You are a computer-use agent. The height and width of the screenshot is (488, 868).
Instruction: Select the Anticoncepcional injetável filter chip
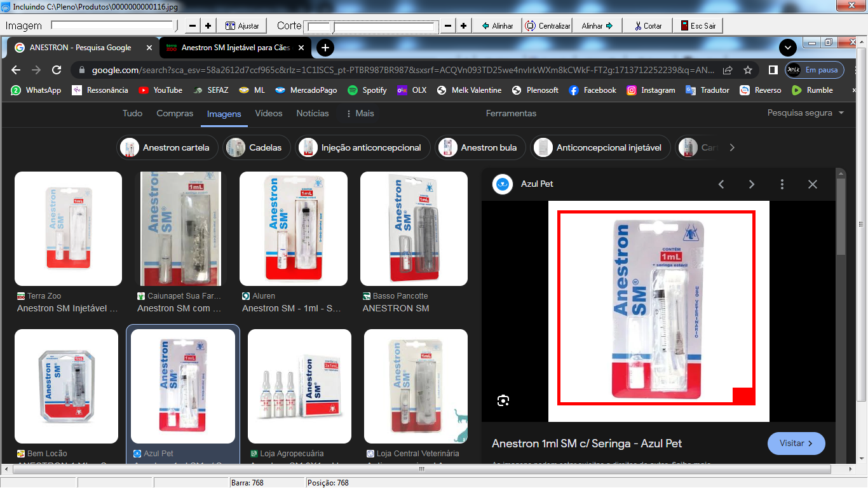(x=600, y=147)
